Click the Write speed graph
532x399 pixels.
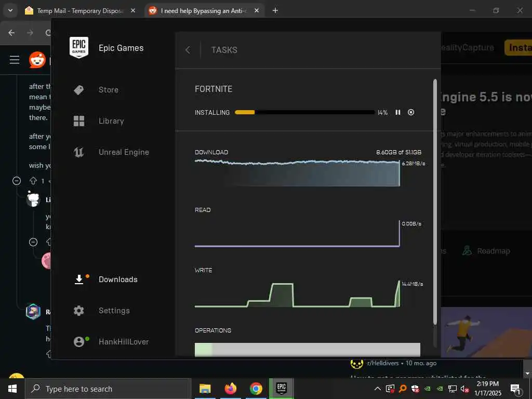coord(297,294)
